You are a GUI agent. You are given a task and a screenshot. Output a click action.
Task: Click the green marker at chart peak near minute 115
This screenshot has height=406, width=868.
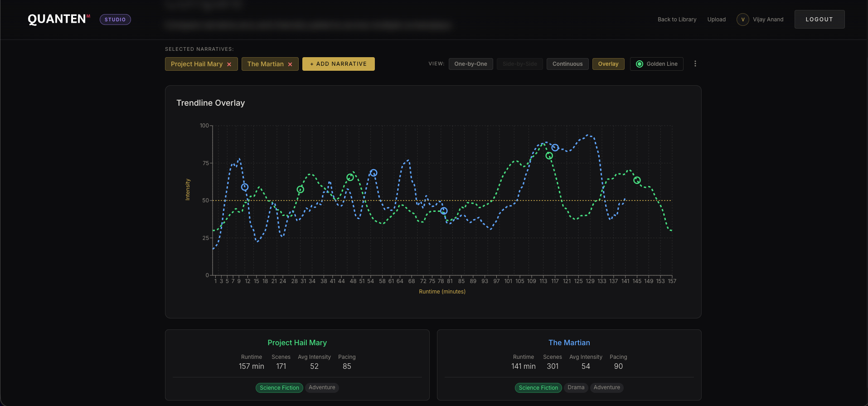point(549,156)
